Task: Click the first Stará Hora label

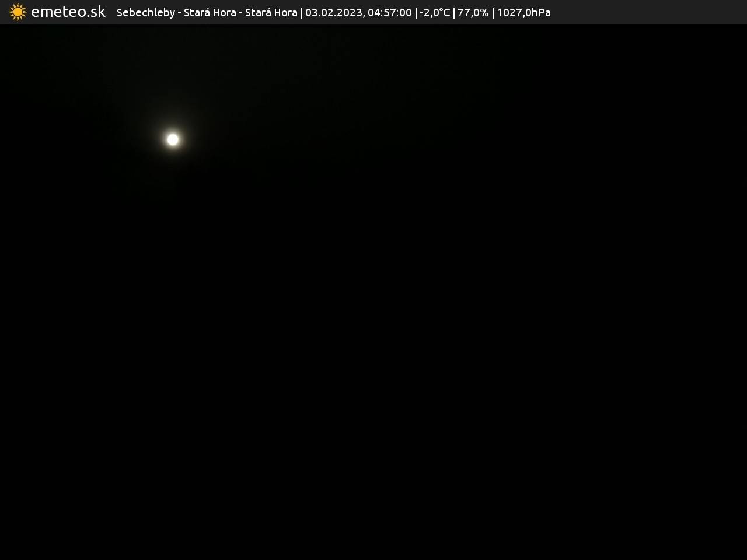Action: pyautogui.click(x=210, y=13)
